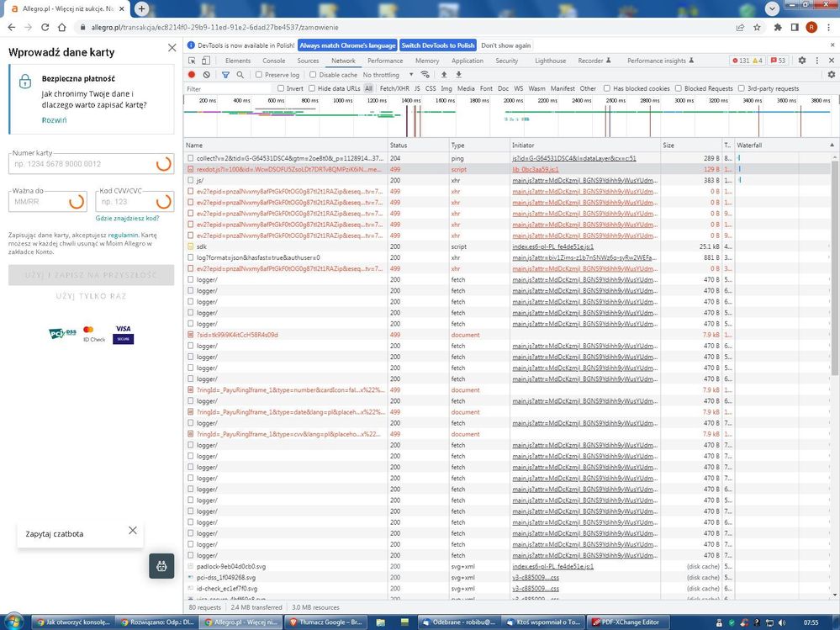Go to browser home page icon
This screenshot has width=840, height=630.
(62, 27)
